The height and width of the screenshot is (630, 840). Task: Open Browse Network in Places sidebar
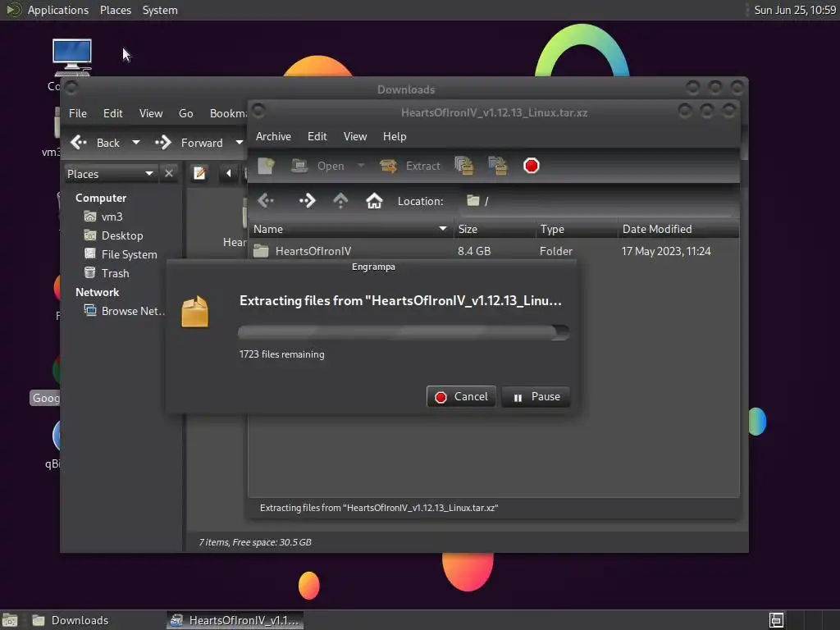point(125,311)
